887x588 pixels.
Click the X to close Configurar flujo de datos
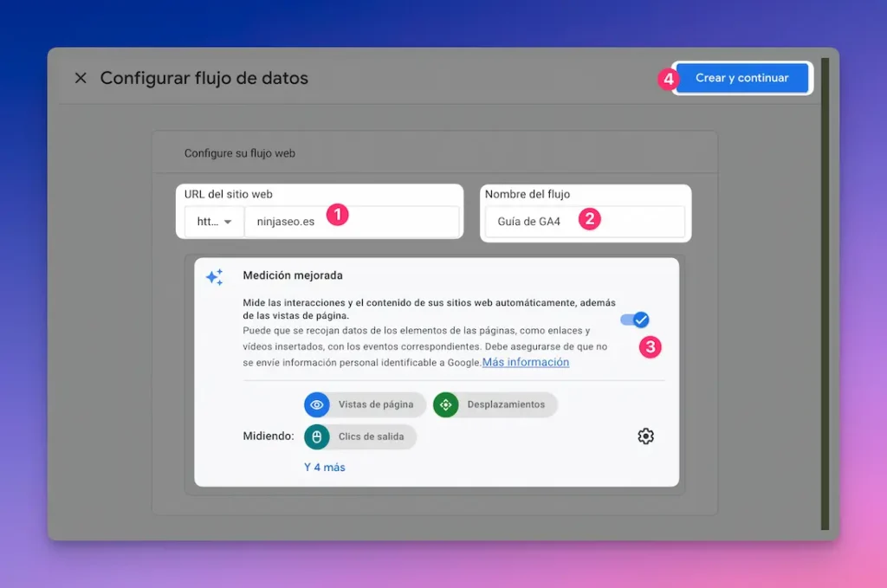pos(80,78)
